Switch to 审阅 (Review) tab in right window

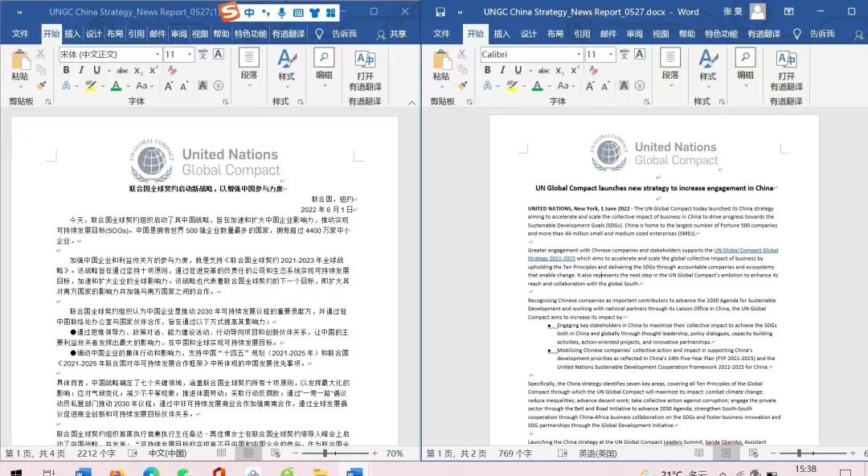pos(634,34)
